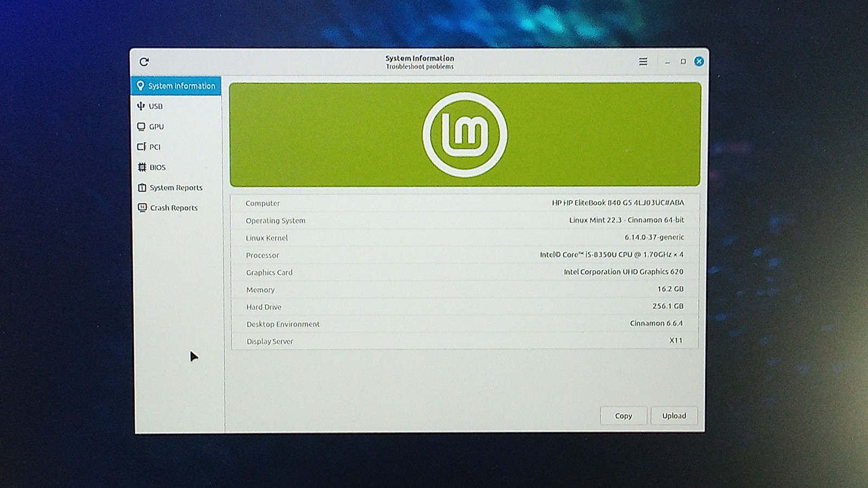Click the GPU monitor icon in the sidebar
This screenshot has height=488, width=868.
pyautogui.click(x=141, y=126)
